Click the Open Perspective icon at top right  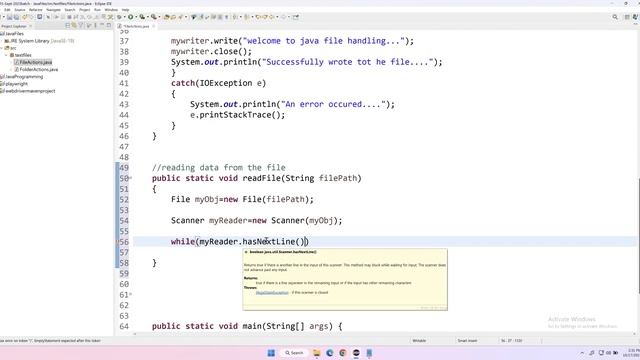click(x=627, y=17)
